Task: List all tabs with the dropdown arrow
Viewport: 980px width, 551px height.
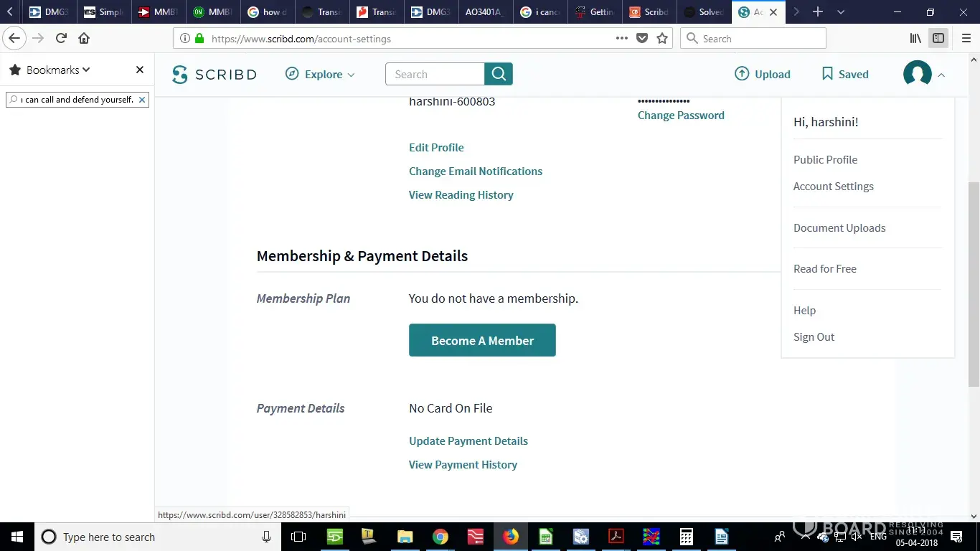Action: pos(841,12)
